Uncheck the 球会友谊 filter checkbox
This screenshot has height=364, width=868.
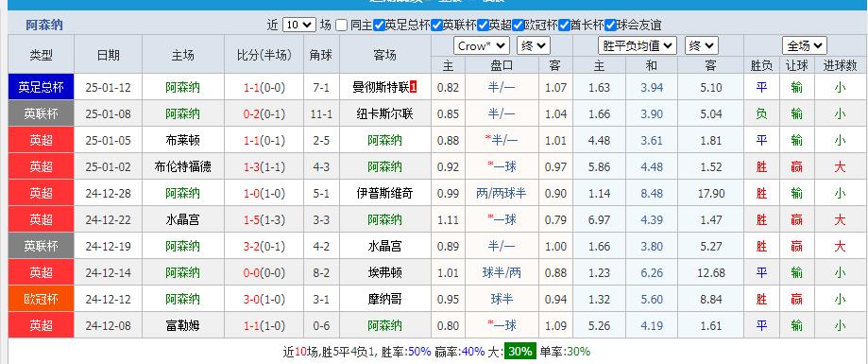(x=610, y=25)
